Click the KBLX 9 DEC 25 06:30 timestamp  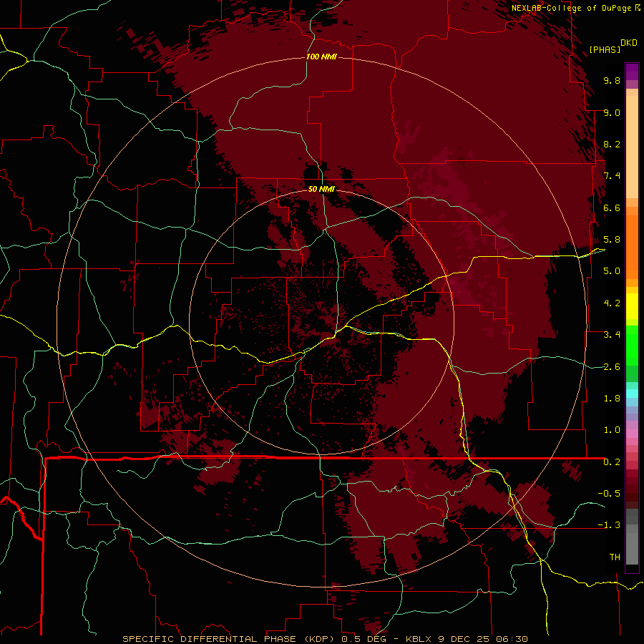tap(467, 639)
